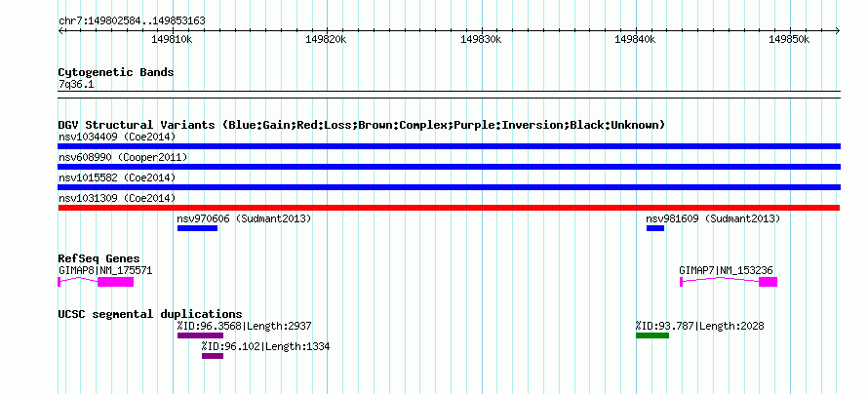868x394 pixels.
Task: Click the nsv1034409 (Coe2014) variant label
Action: pyautogui.click(x=117, y=137)
